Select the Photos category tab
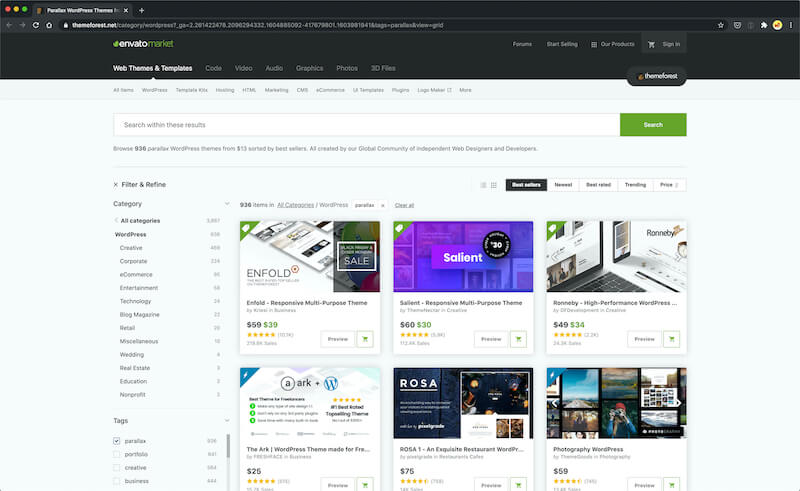This screenshot has width=800, height=491. (347, 68)
